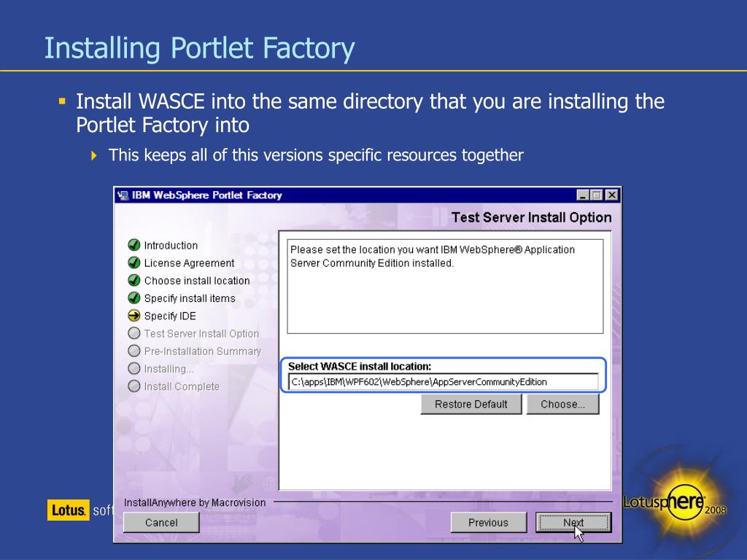Click green checkmark beside License Agreement
Image resolution: width=747 pixels, height=560 pixels.
click(134, 262)
